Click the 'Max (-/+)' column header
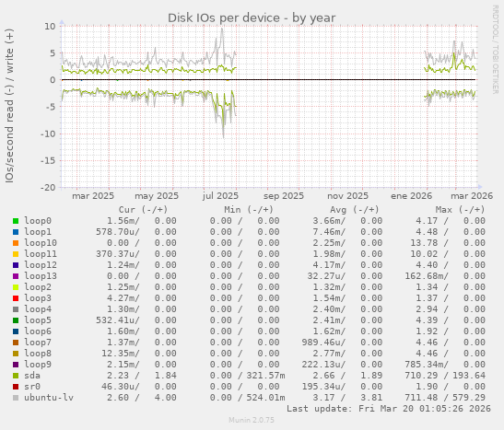 point(460,210)
